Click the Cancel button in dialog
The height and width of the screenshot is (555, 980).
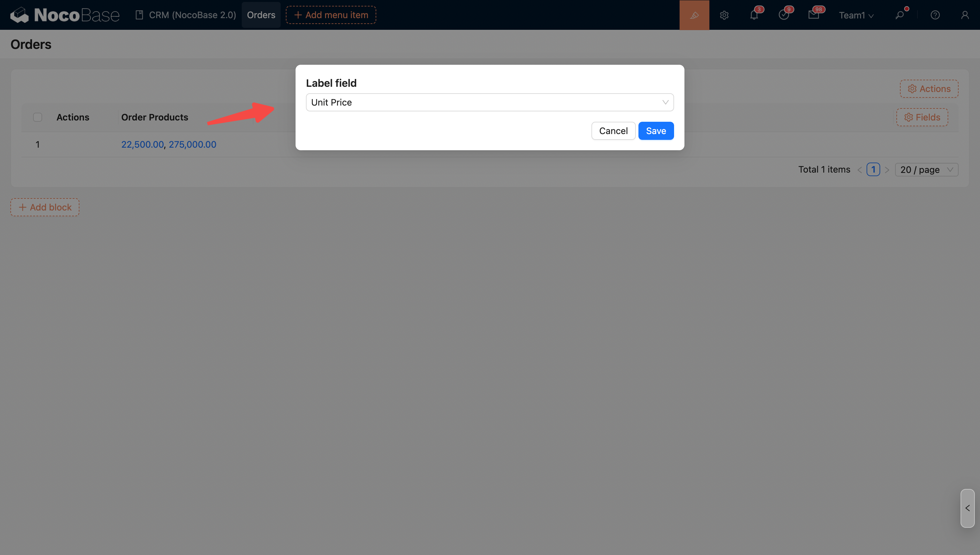pos(613,131)
